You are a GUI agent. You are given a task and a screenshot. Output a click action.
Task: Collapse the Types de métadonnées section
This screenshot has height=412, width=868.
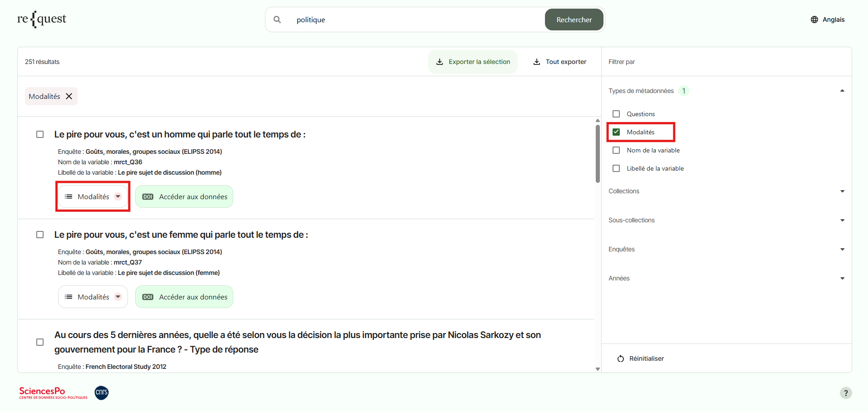pyautogui.click(x=842, y=91)
